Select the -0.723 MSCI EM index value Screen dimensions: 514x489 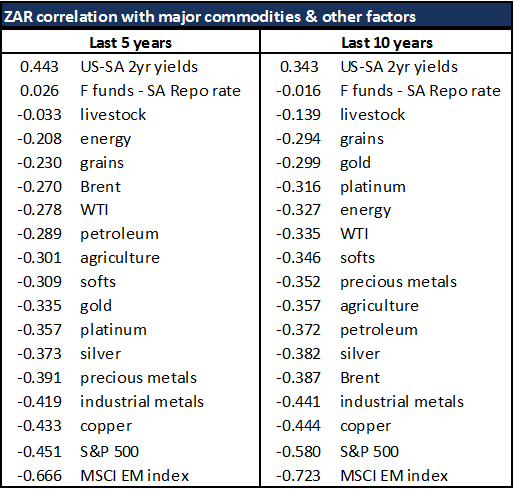pyautogui.click(x=298, y=475)
